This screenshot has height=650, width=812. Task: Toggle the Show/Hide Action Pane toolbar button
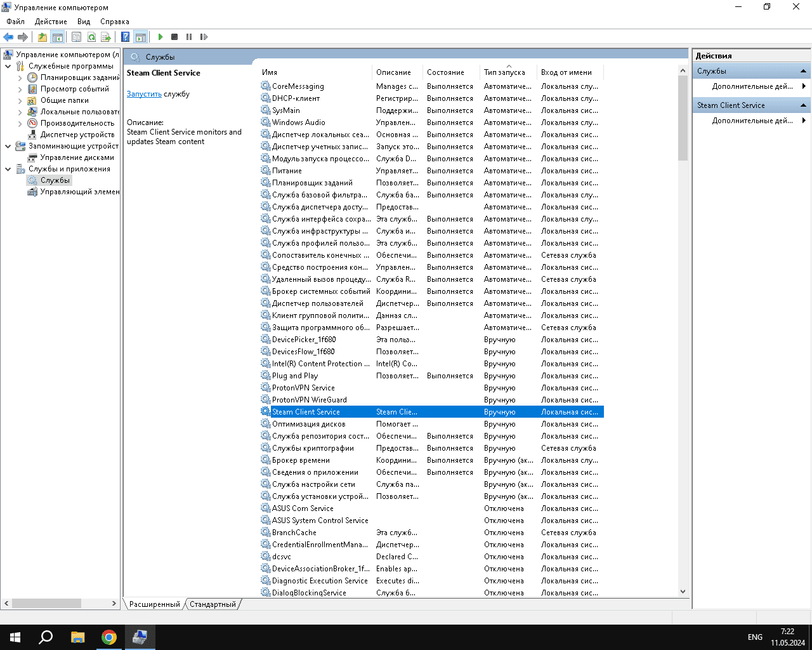point(141,37)
